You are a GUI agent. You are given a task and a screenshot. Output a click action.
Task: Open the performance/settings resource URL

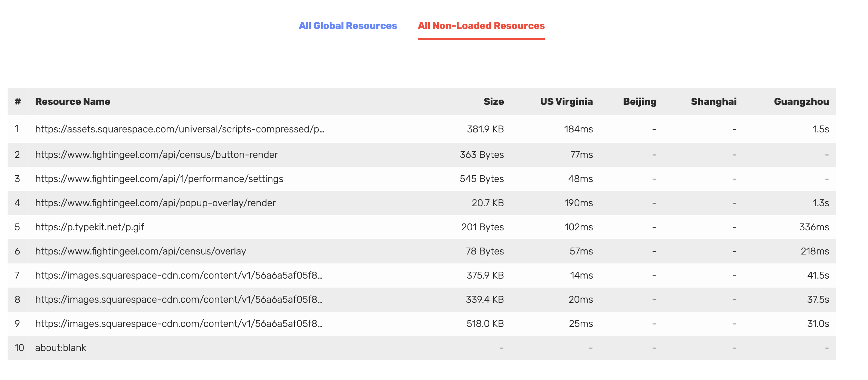[x=159, y=179]
